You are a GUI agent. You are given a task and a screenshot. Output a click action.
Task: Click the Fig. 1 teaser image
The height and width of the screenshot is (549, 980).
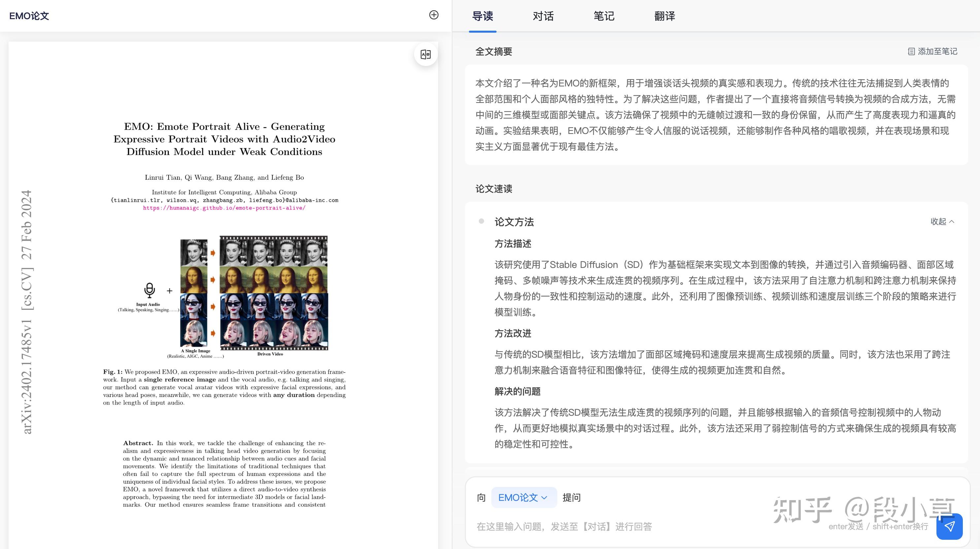(x=223, y=297)
